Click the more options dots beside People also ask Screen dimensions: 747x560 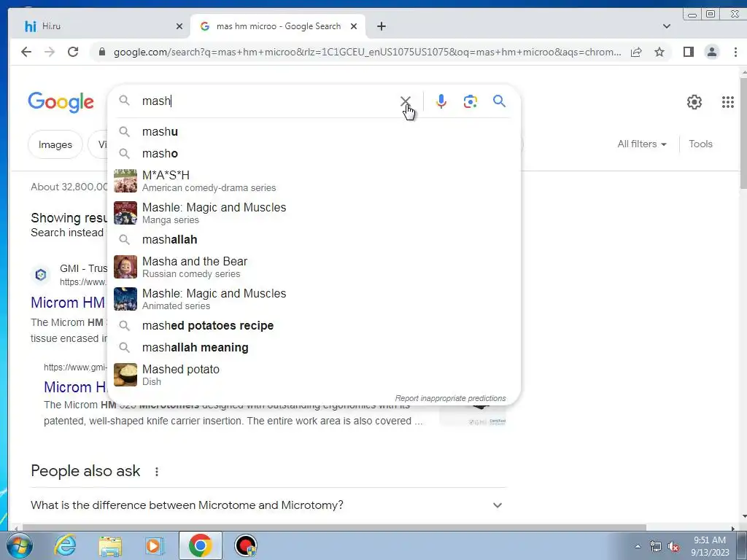[x=157, y=472]
